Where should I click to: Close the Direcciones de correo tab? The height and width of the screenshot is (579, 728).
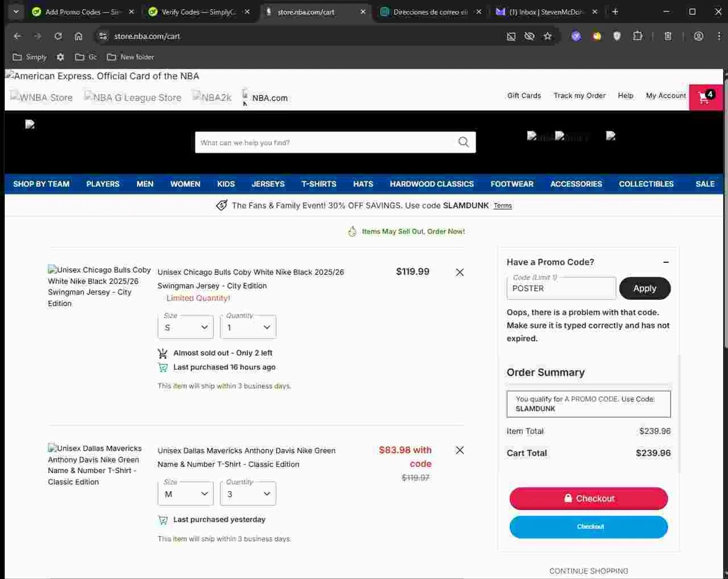click(479, 12)
